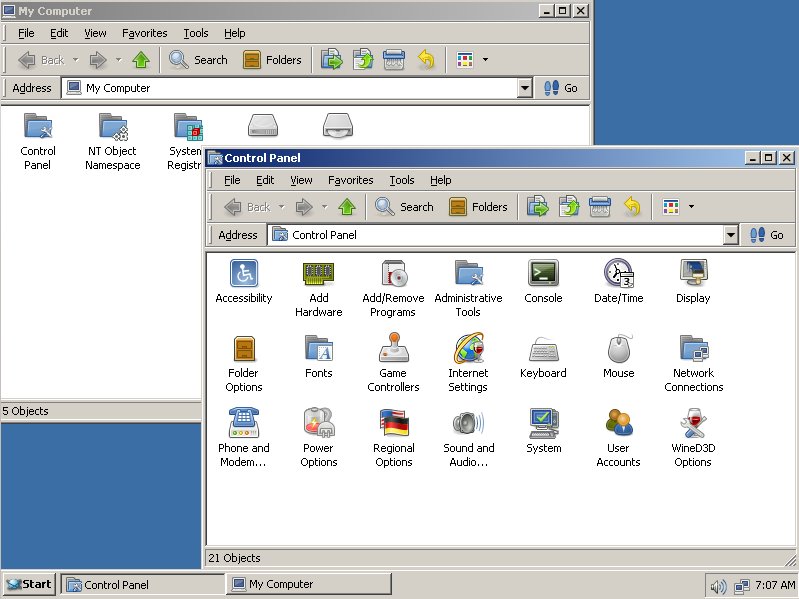This screenshot has height=599, width=799.
Task: Open the Views dropdown arrow in Control Panel
Action: (691, 207)
